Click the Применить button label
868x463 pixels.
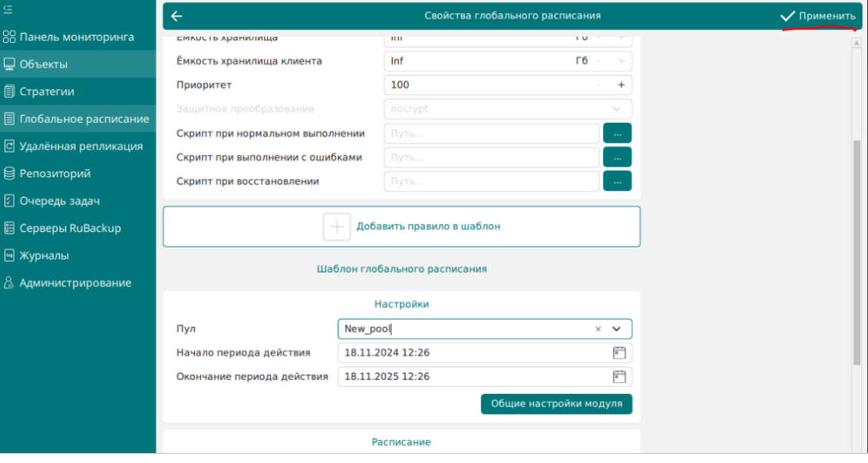[827, 16]
